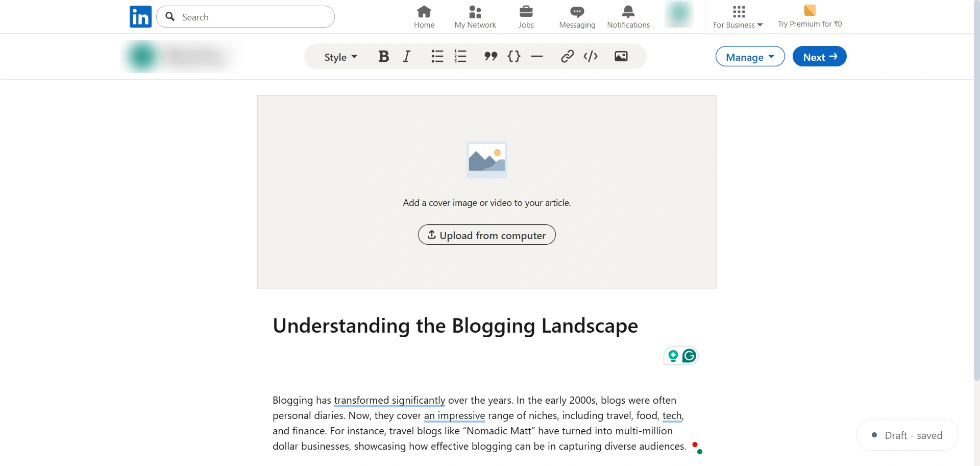Open the Manage dropdown
The width and height of the screenshot is (980, 466).
click(750, 57)
